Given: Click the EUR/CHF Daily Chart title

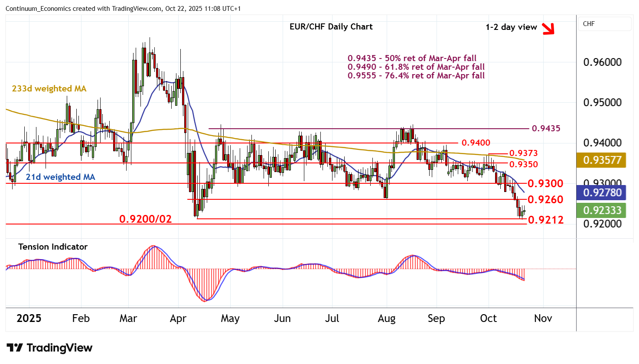Looking at the screenshot, I should coord(331,27).
